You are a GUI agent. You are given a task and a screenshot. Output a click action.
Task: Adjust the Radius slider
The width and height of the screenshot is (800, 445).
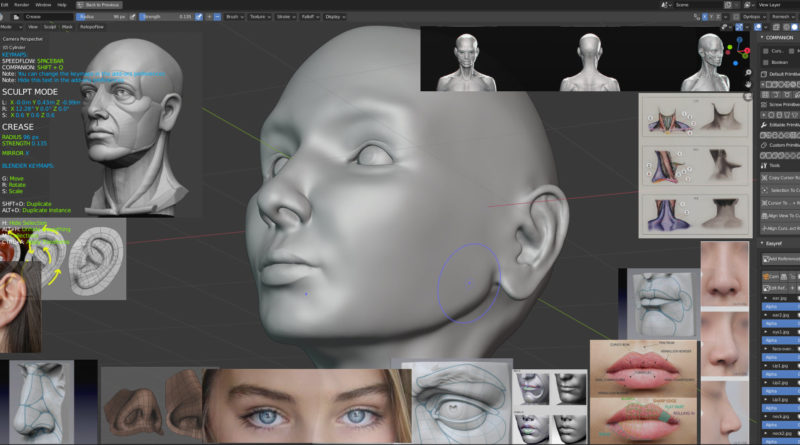point(102,17)
